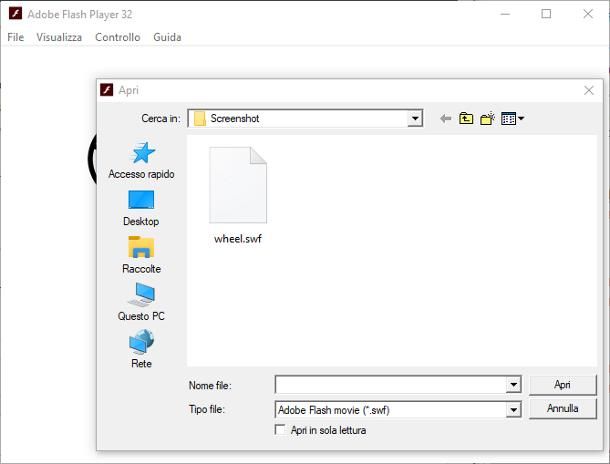Open the Controllo menu

pyautogui.click(x=117, y=37)
